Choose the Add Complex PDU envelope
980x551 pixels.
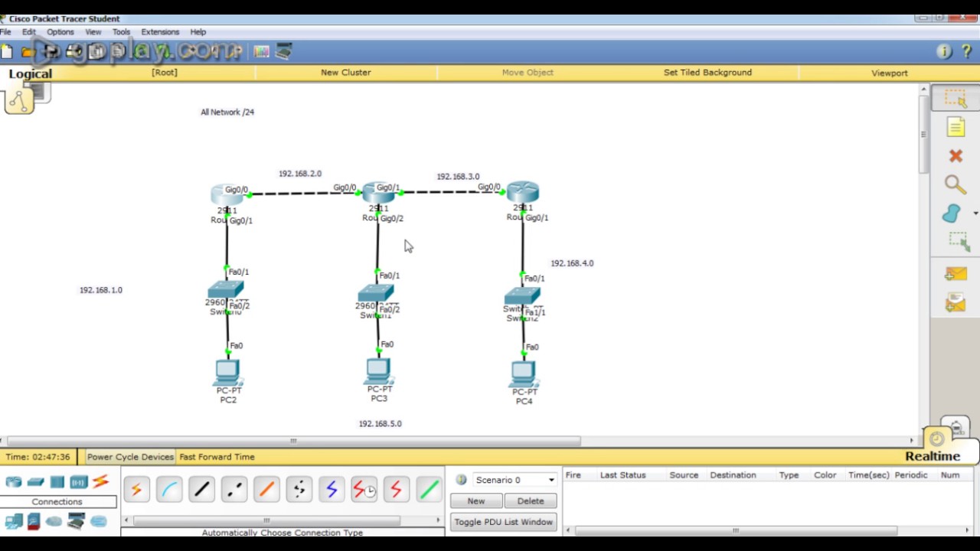955,302
